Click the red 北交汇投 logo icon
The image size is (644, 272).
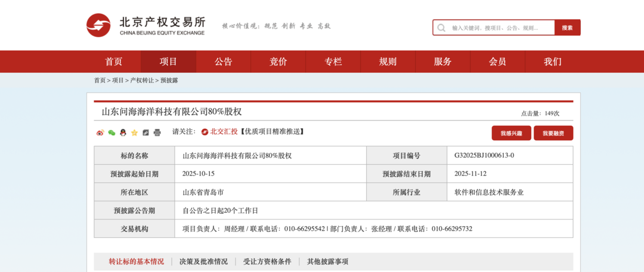coord(205,132)
